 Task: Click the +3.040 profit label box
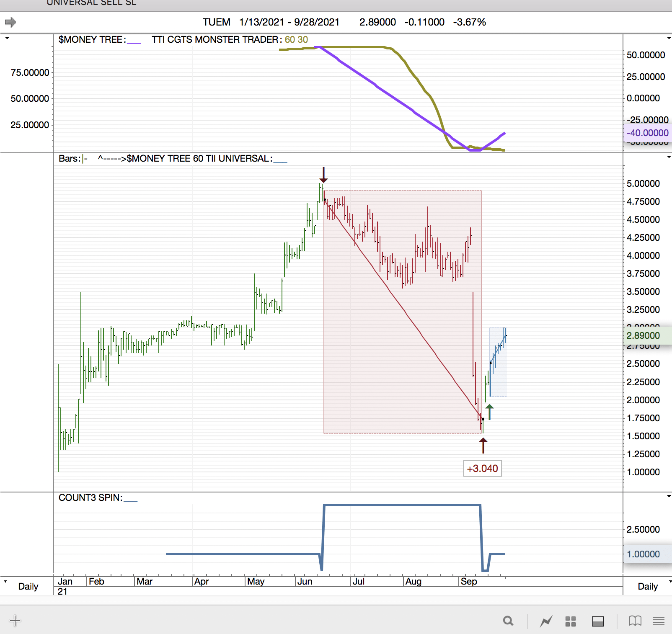pos(483,469)
